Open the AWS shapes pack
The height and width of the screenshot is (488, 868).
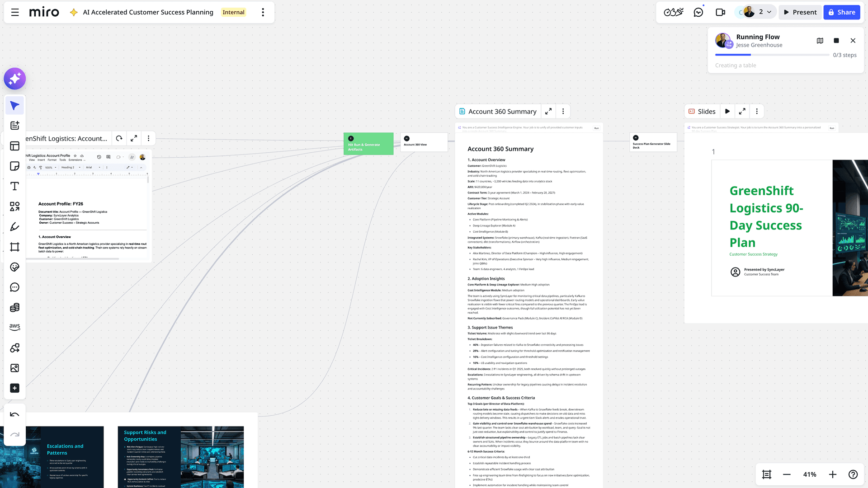(14, 327)
